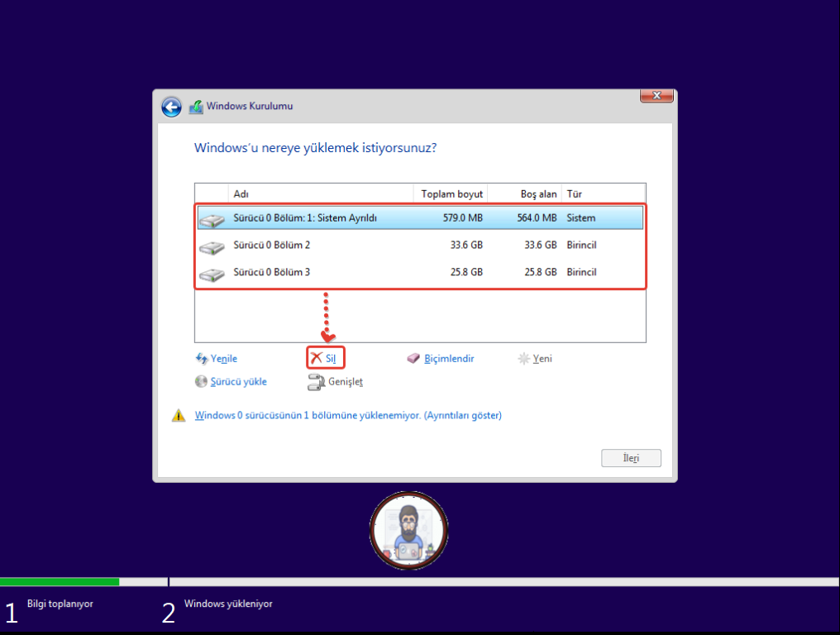Click the star icon beside Yeni

click(x=523, y=359)
